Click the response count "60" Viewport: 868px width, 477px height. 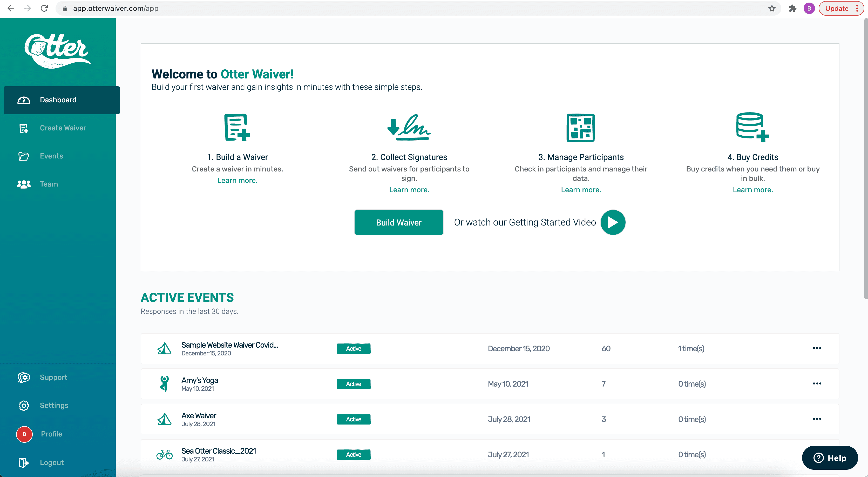[x=606, y=348]
